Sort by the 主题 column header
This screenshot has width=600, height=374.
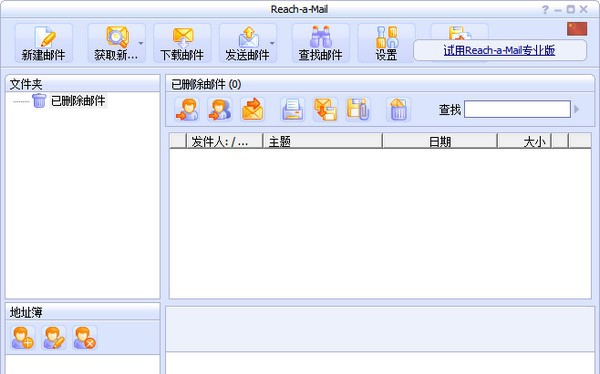point(323,142)
